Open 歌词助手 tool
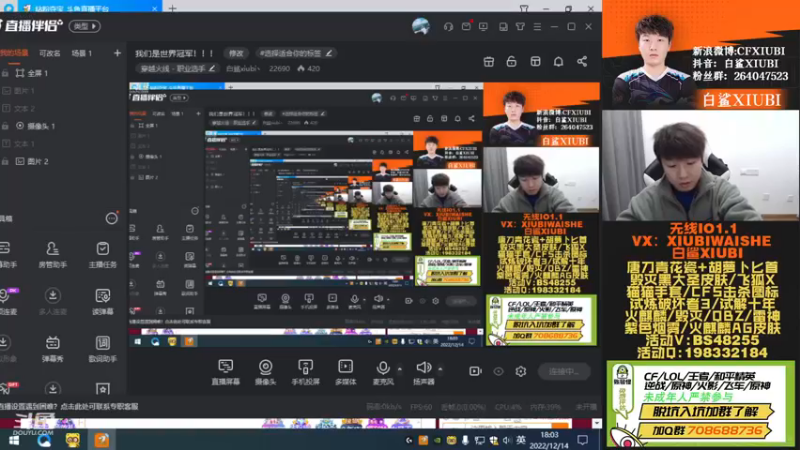Image resolution: width=800 pixels, height=450 pixels. coord(103,349)
